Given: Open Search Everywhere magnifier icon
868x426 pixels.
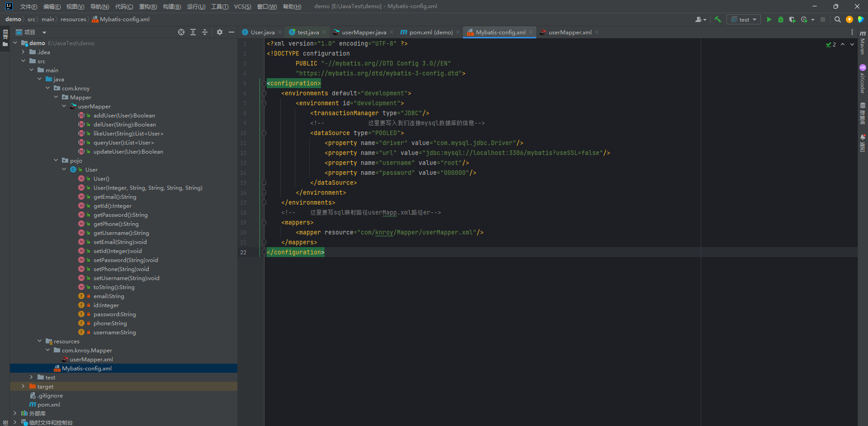Looking at the screenshot, I should point(837,19).
